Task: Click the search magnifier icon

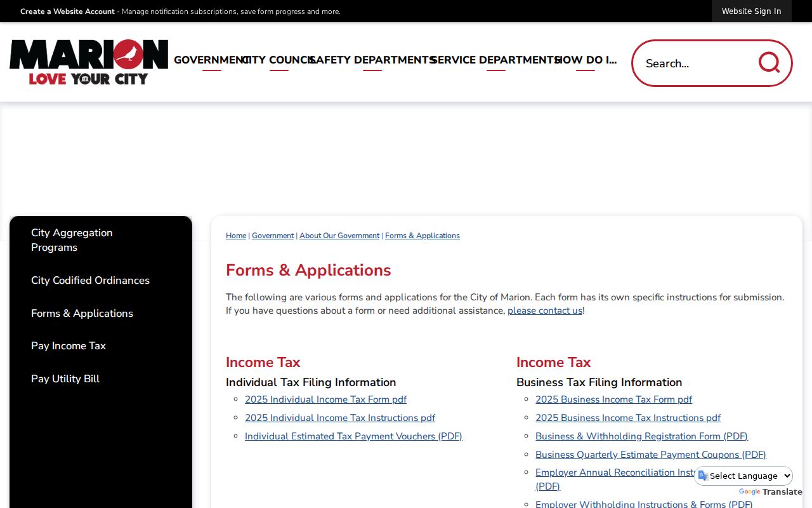Action: point(769,63)
